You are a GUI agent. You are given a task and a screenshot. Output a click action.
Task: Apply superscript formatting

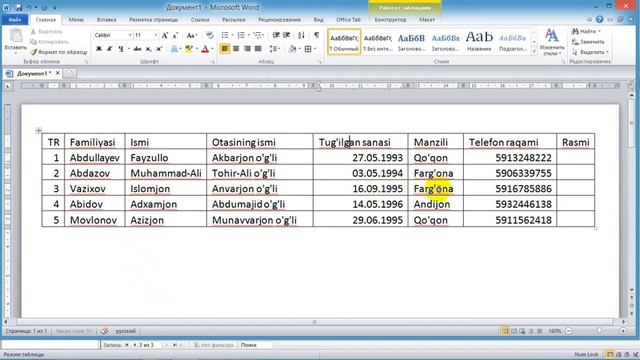(159, 49)
